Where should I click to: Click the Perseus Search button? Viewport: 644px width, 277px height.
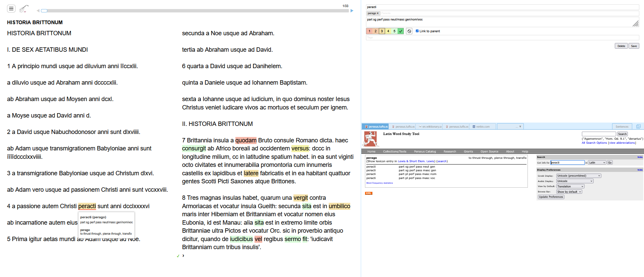tap(622, 134)
